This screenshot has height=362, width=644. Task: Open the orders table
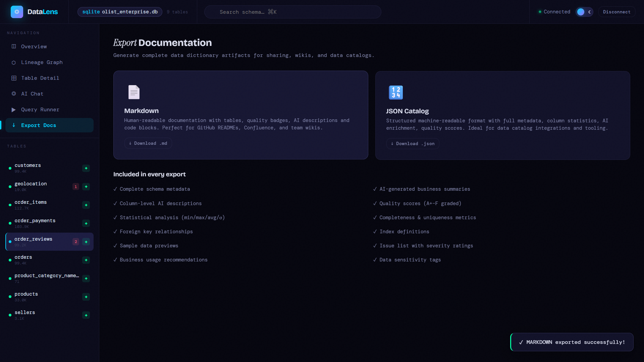[49, 260]
